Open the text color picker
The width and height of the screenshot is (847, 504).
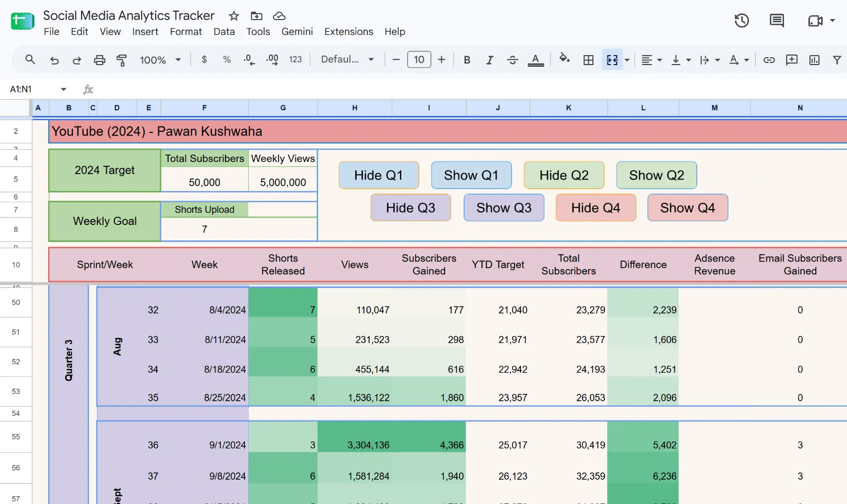click(x=536, y=60)
